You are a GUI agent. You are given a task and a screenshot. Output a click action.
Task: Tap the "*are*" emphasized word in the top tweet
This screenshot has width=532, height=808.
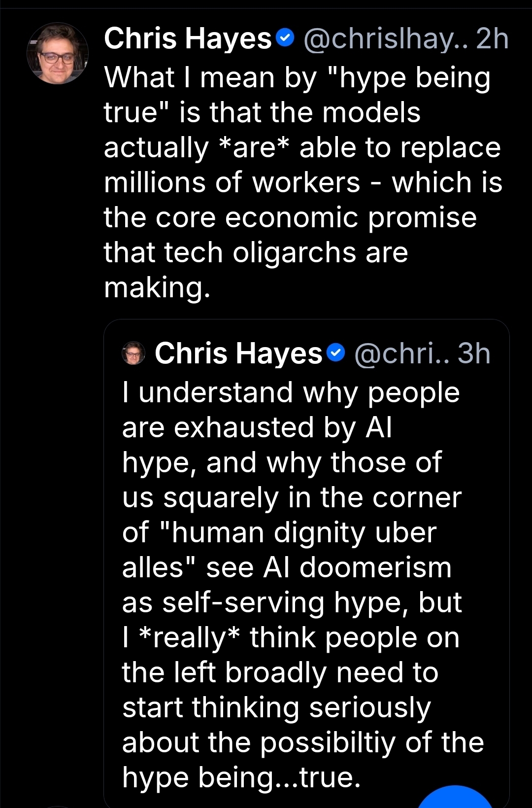point(254,148)
